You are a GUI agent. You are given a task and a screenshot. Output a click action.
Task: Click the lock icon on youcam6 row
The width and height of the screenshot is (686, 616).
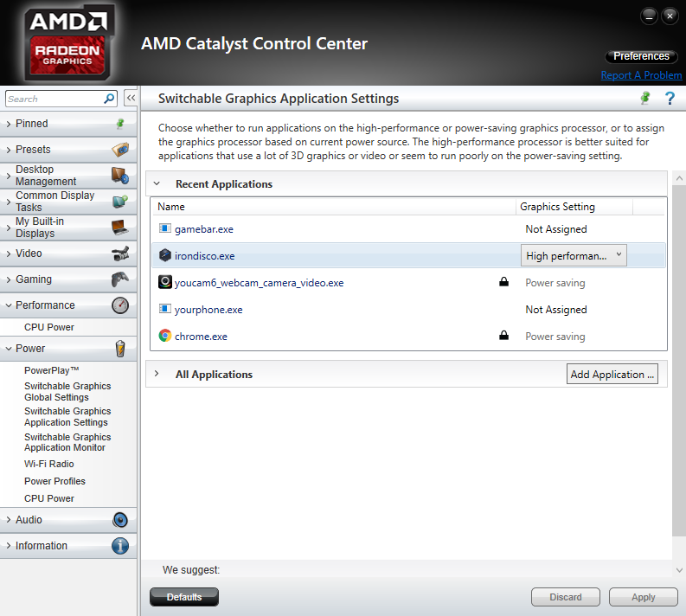(504, 282)
